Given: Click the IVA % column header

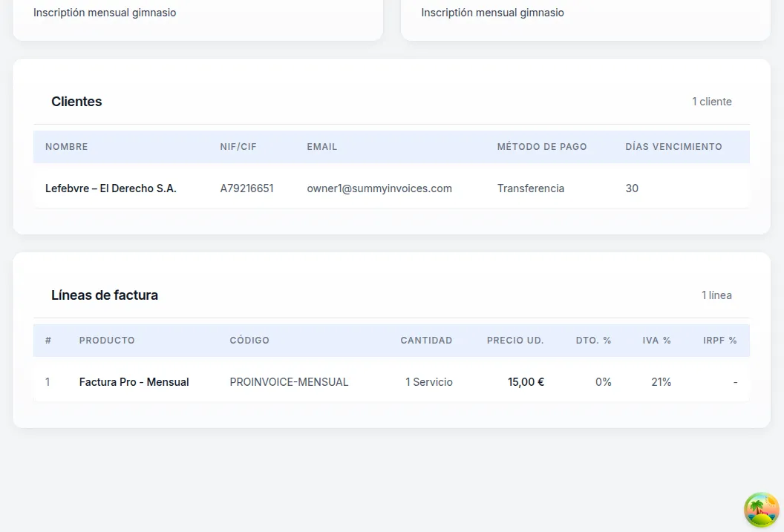Looking at the screenshot, I should (x=656, y=341).
